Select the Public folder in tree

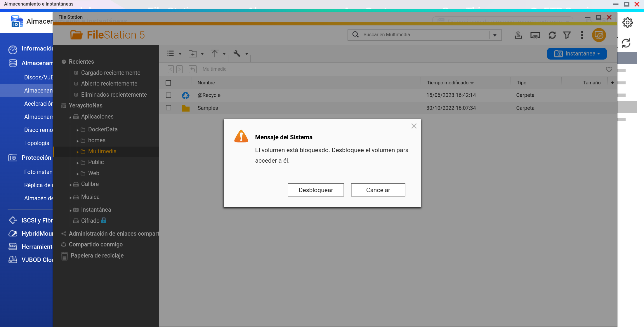[96, 162]
